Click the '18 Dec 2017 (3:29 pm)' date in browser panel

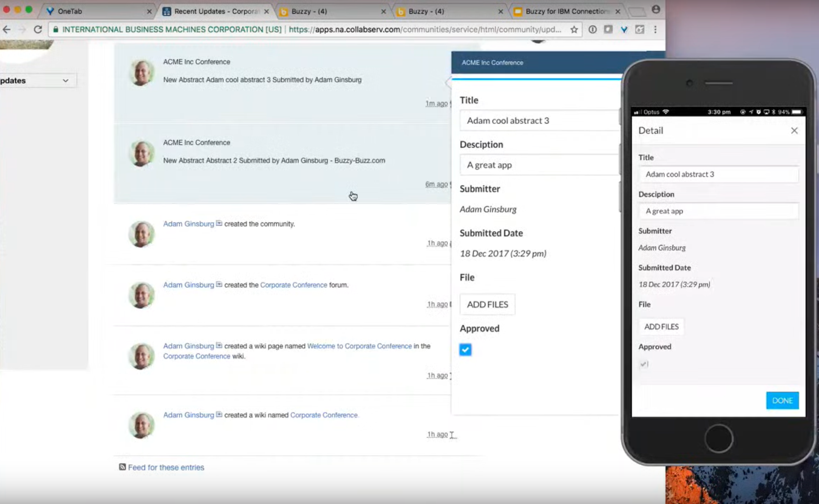tap(503, 253)
